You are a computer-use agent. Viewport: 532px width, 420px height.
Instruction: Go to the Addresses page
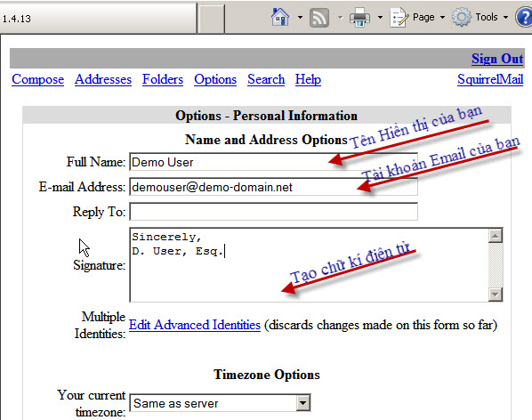(x=103, y=79)
